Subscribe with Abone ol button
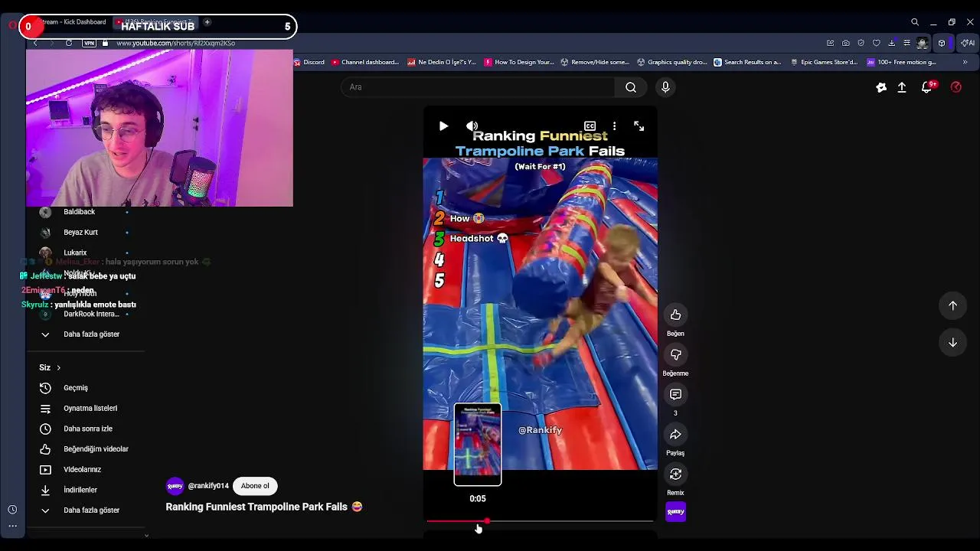980x551 pixels. [255, 486]
